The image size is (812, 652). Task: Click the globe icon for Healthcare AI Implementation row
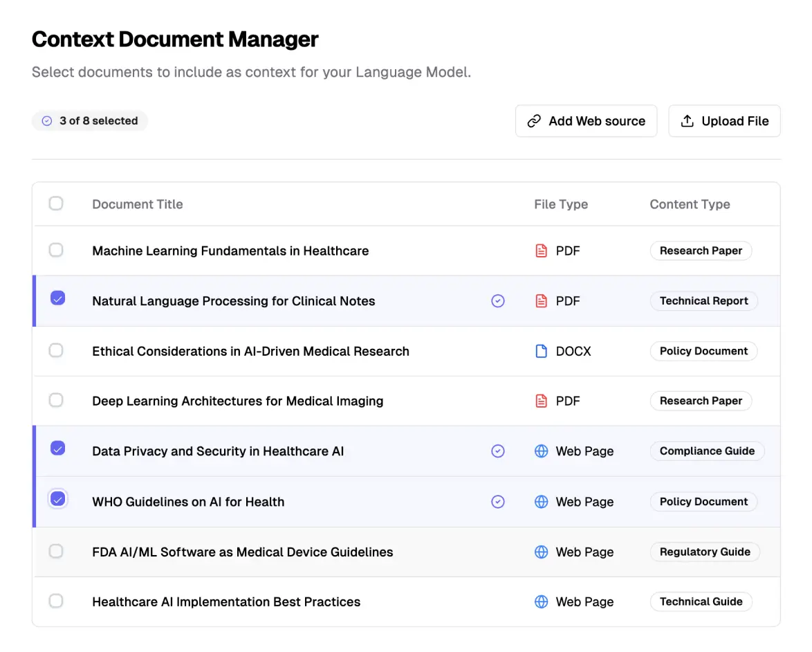pos(541,601)
